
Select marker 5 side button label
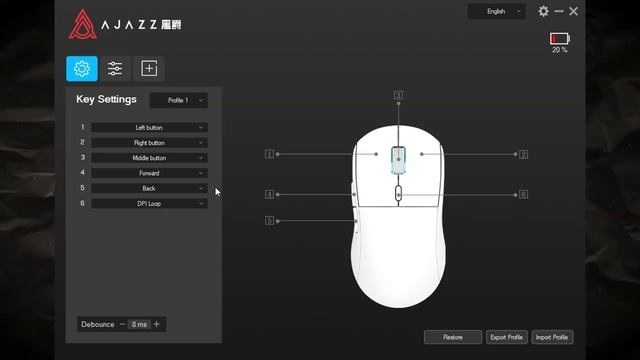tap(269, 221)
